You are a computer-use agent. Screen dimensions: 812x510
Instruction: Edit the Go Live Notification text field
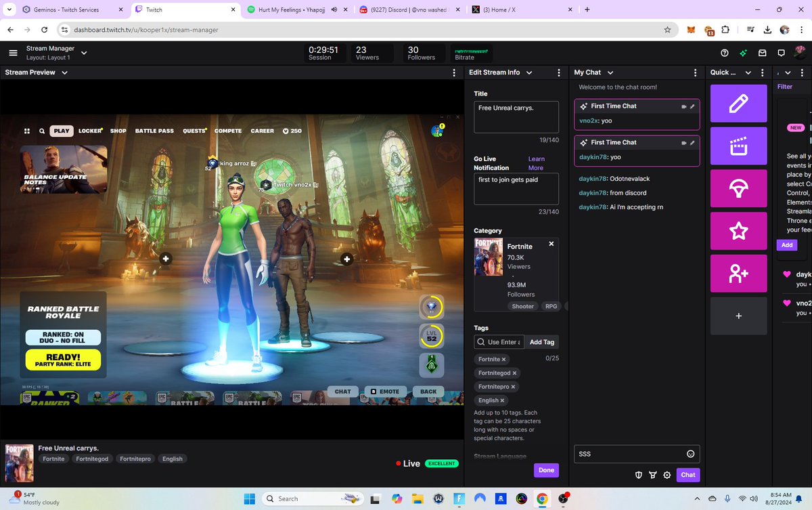(x=516, y=188)
